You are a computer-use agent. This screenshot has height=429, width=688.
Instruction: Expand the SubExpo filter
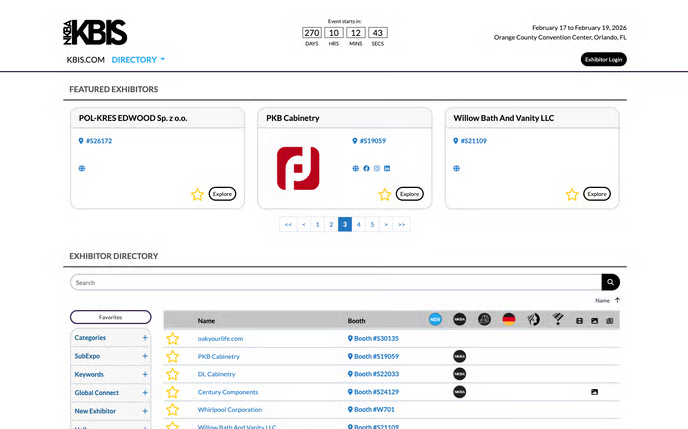point(111,356)
